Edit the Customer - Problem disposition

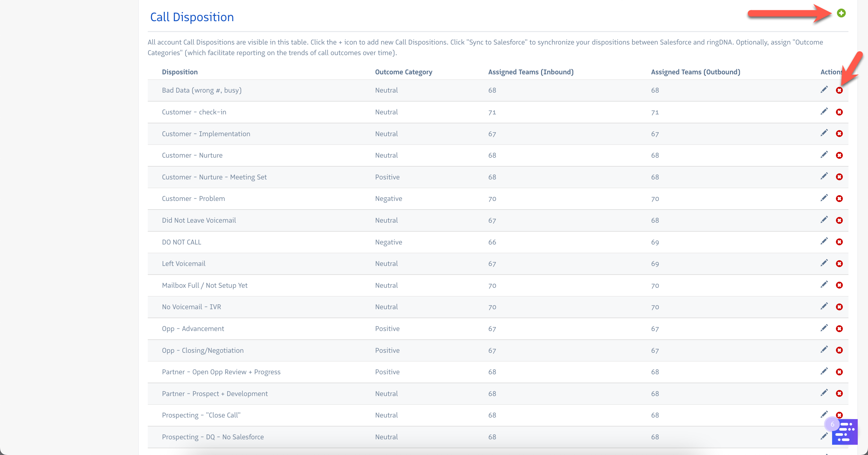coord(824,198)
